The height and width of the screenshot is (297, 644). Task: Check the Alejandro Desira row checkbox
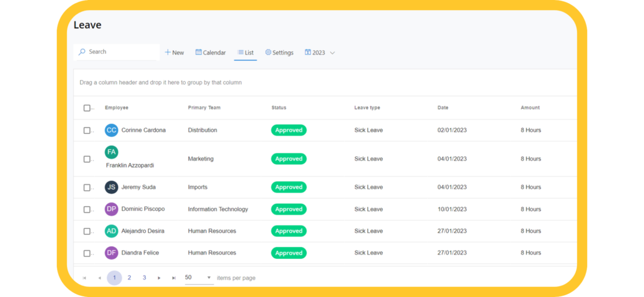(87, 231)
